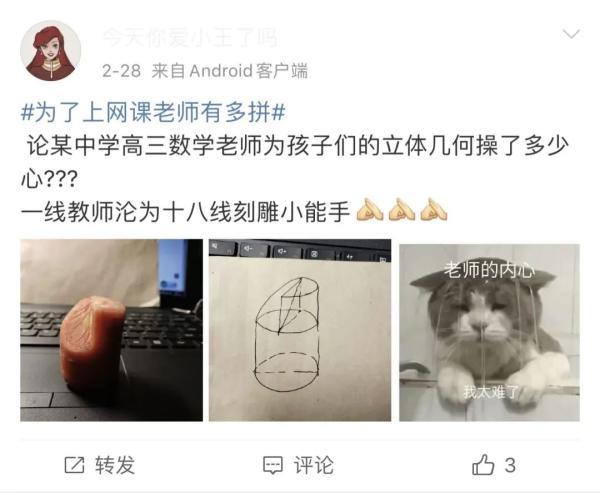The width and height of the screenshot is (600, 493).
Task: Tap the repost share icon
Action: tap(74, 465)
